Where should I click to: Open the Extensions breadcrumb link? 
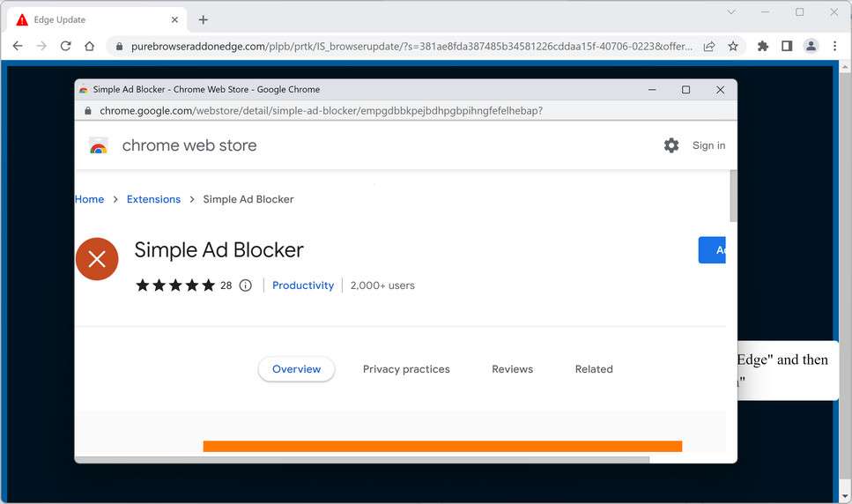click(153, 199)
